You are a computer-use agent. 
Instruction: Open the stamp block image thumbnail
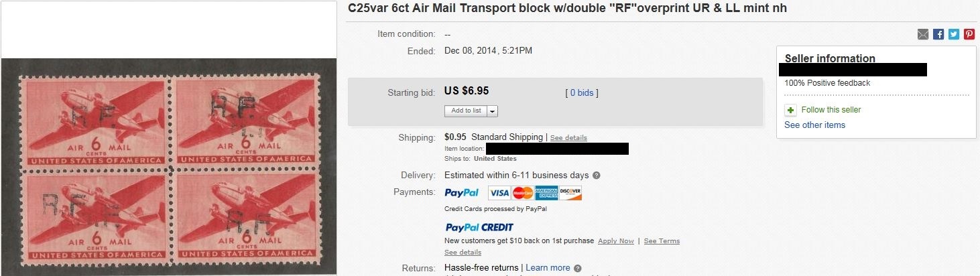169,166
